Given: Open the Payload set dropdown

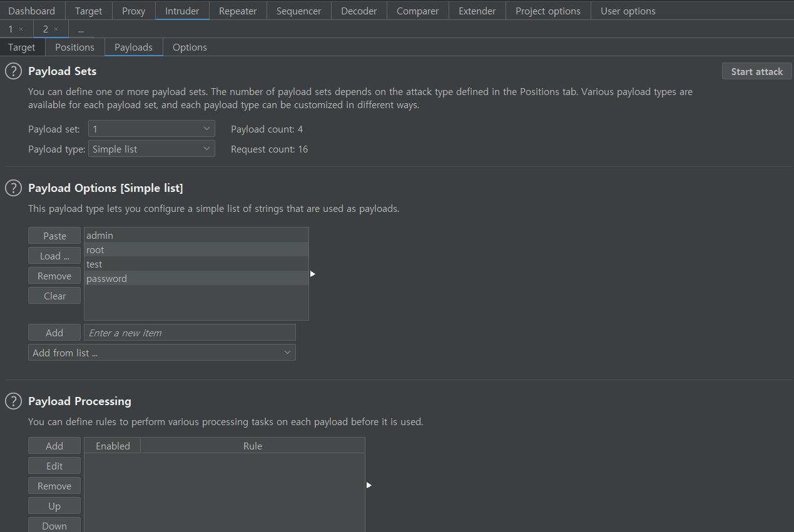Looking at the screenshot, I should [151, 129].
